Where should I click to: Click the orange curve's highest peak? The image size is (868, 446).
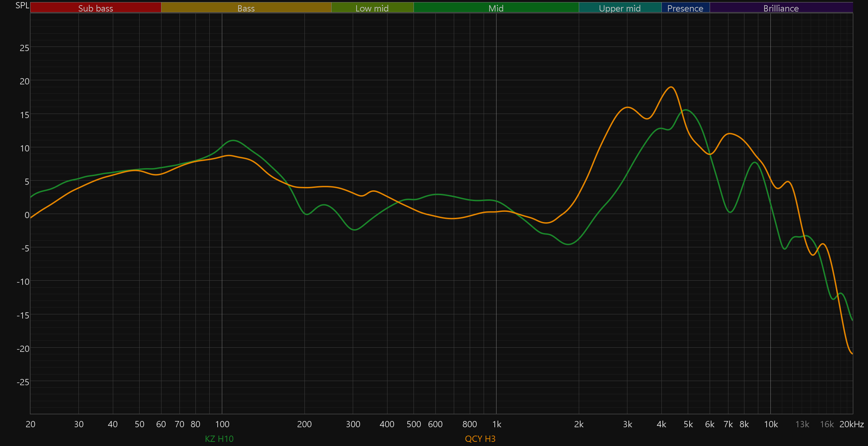671,87
